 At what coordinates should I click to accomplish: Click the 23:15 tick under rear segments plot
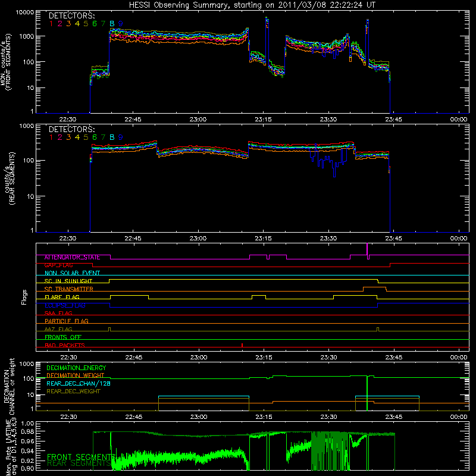(263, 239)
